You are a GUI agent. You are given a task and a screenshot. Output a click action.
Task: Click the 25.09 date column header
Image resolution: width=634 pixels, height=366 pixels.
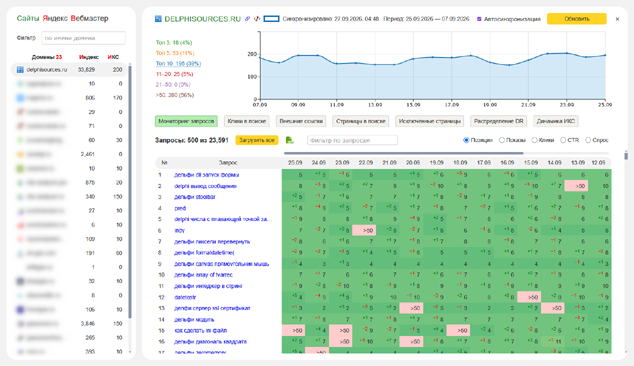[x=295, y=163]
